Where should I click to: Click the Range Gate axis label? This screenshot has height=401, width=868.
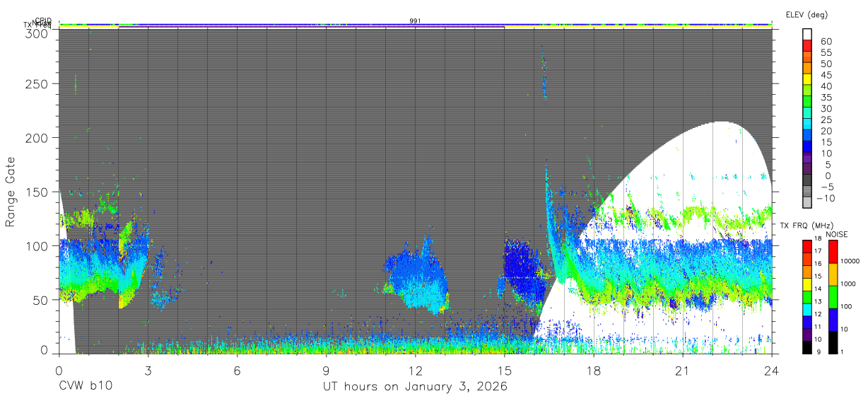tap(11, 191)
